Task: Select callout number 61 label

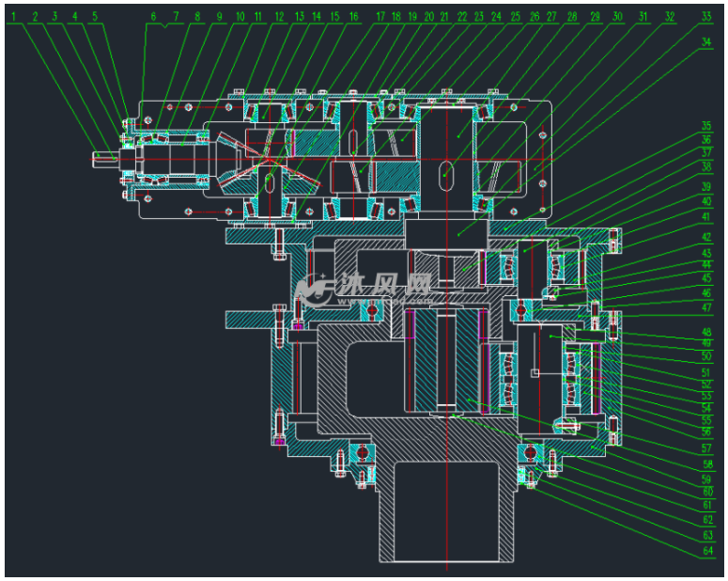Action: (x=705, y=505)
